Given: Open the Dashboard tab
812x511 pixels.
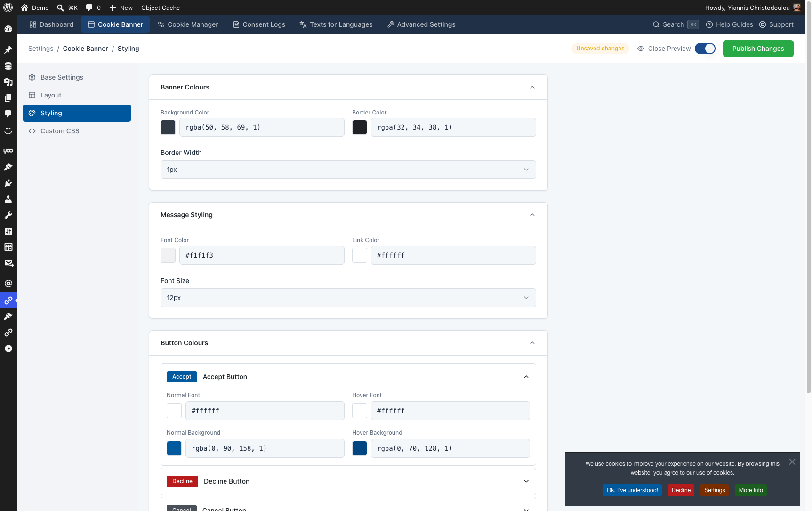Looking at the screenshot, I should point(51,24).
